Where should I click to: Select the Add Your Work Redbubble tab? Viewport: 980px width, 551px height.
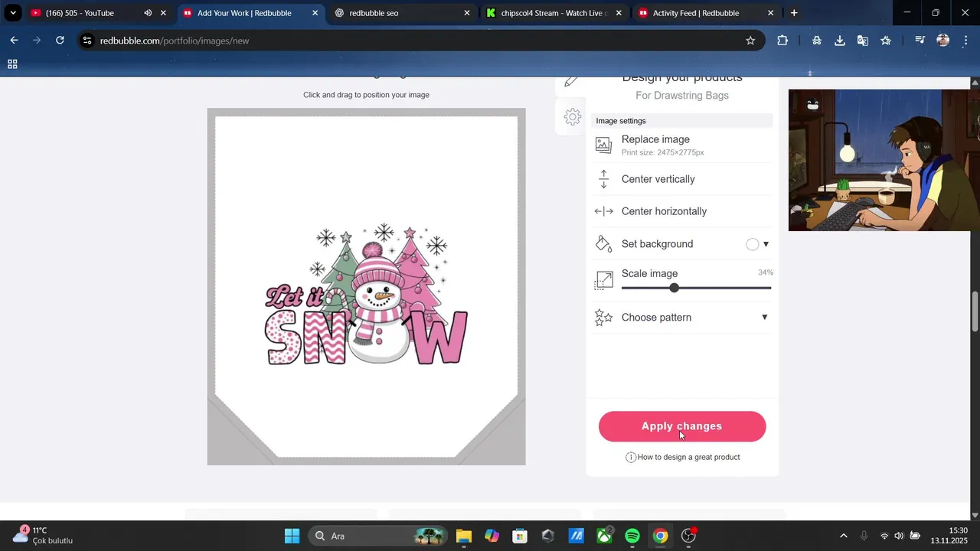(x=251, y=13)
